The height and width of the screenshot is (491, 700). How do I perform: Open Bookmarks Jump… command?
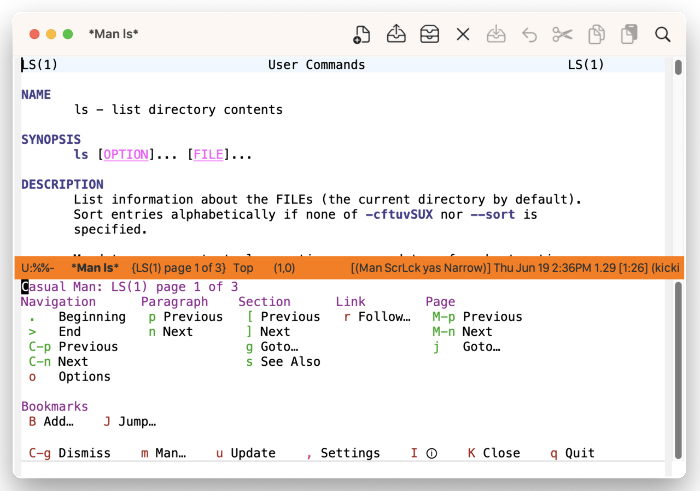[137, 422]
